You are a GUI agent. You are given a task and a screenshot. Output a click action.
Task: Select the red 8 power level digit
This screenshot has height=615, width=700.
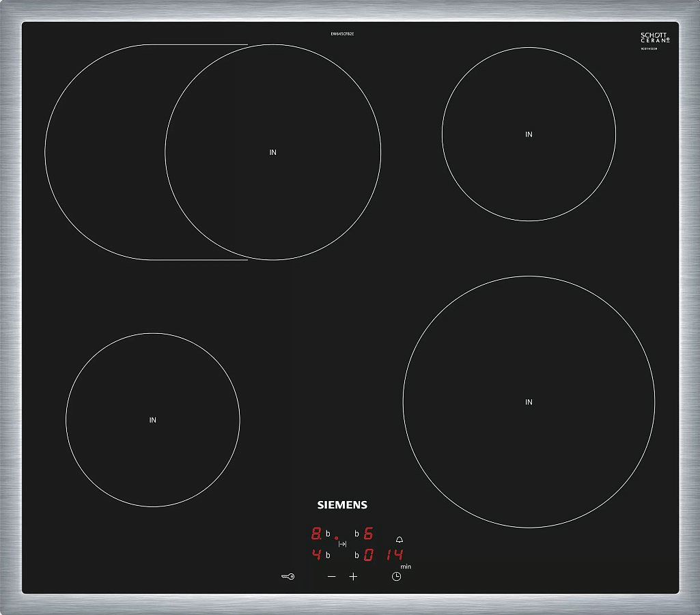(316, 534)
